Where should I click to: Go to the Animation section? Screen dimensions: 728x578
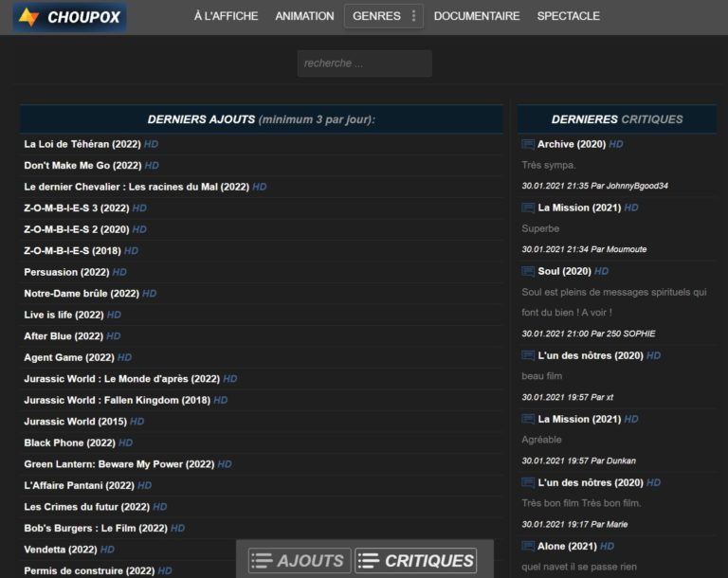point(304,16)
